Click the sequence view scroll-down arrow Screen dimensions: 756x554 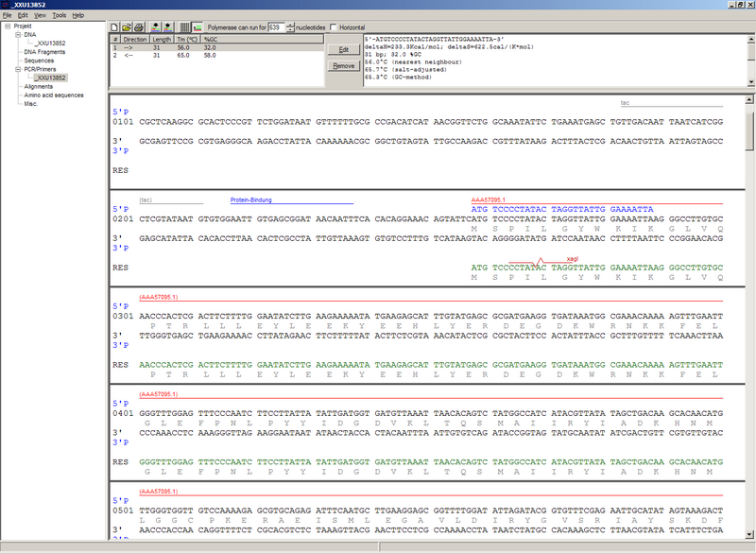tap(749, 534)
